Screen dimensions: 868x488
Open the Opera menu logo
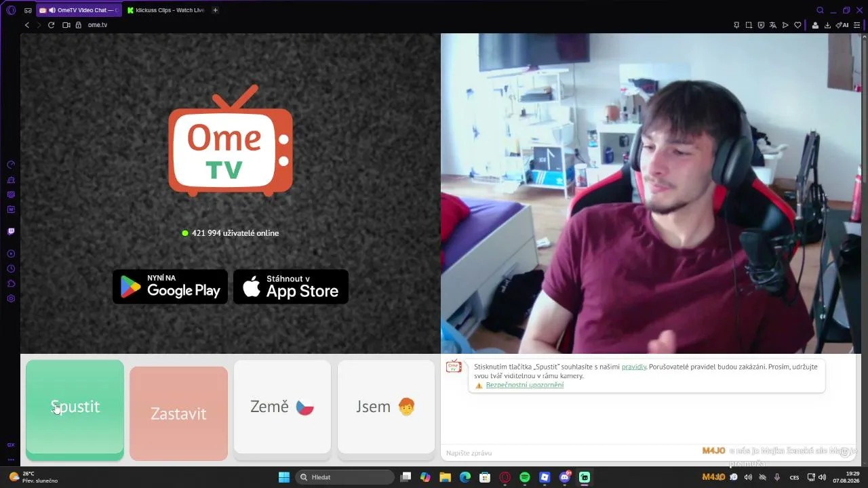pos(11,10)
